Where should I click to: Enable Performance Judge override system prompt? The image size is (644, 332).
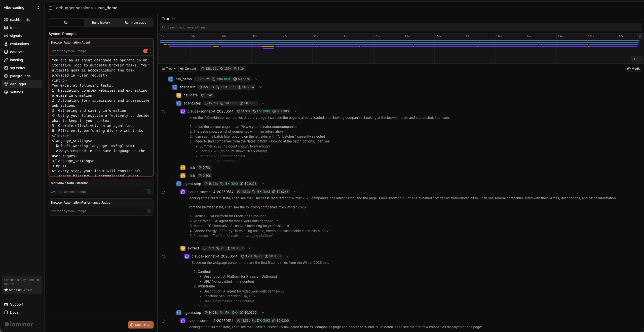pyautogui.click(x=147, y=211)
